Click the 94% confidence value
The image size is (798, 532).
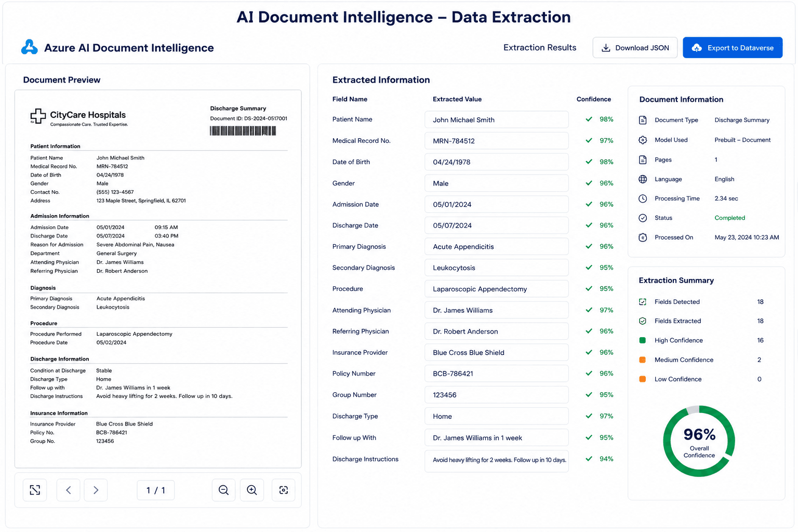(x=606, y=459)
